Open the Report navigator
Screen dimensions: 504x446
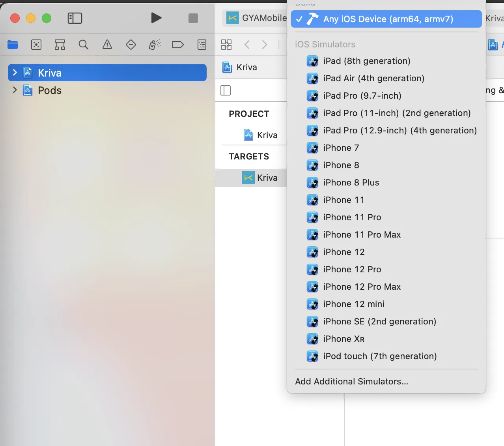tap(202, 45)
